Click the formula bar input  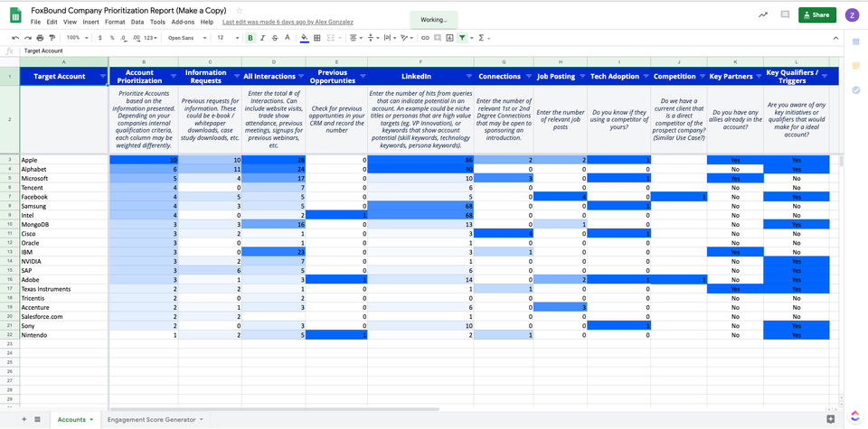(x=432, y=51)
